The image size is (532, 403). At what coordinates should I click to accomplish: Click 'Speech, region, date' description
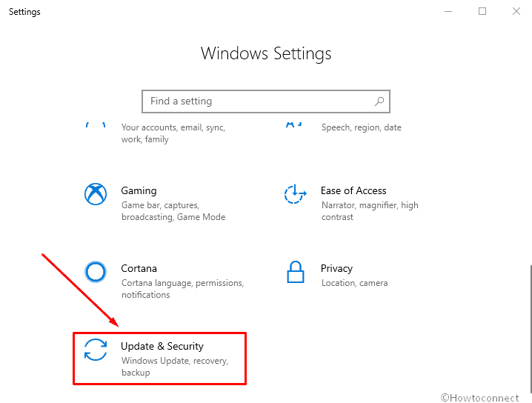362,127
